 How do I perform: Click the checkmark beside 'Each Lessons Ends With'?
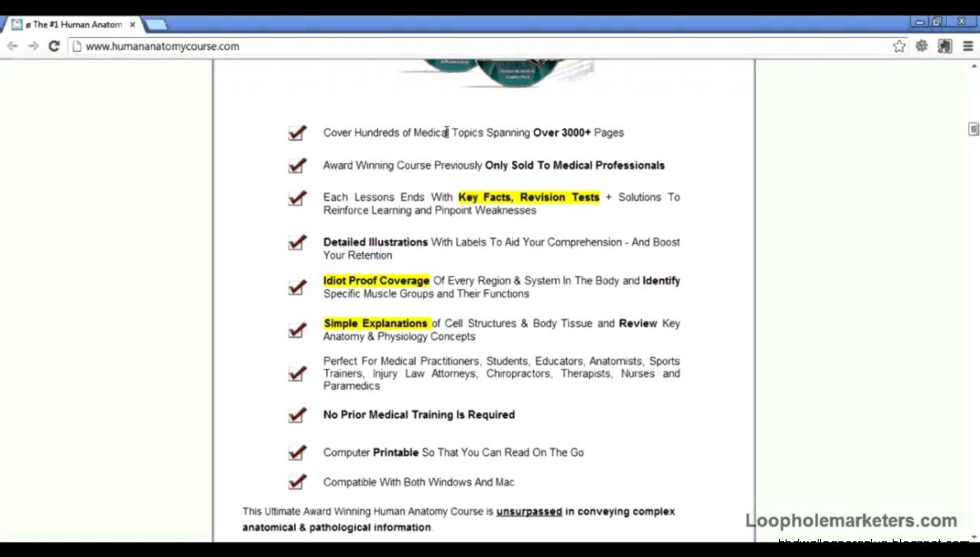pos(297,199)
